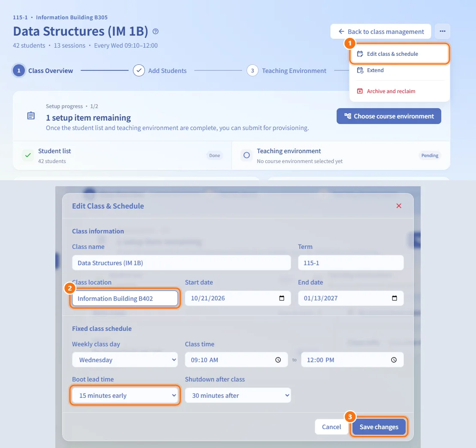476x448 pixels.
Task: Click the Pending status badge
Action: point(430,155)
